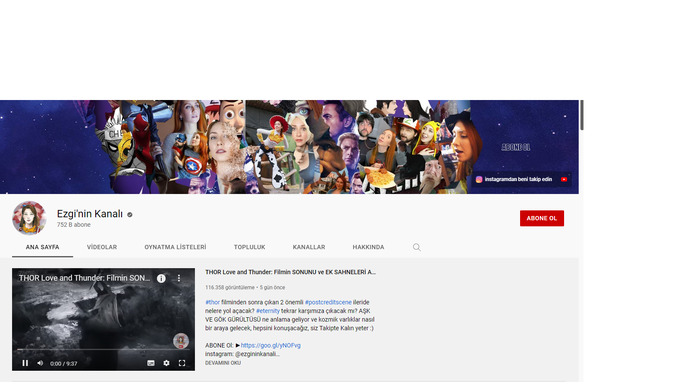The height and width of the screenshot is (388, 690).
Task: Toggle subtitles on the video player
Action: pos(151,363)
